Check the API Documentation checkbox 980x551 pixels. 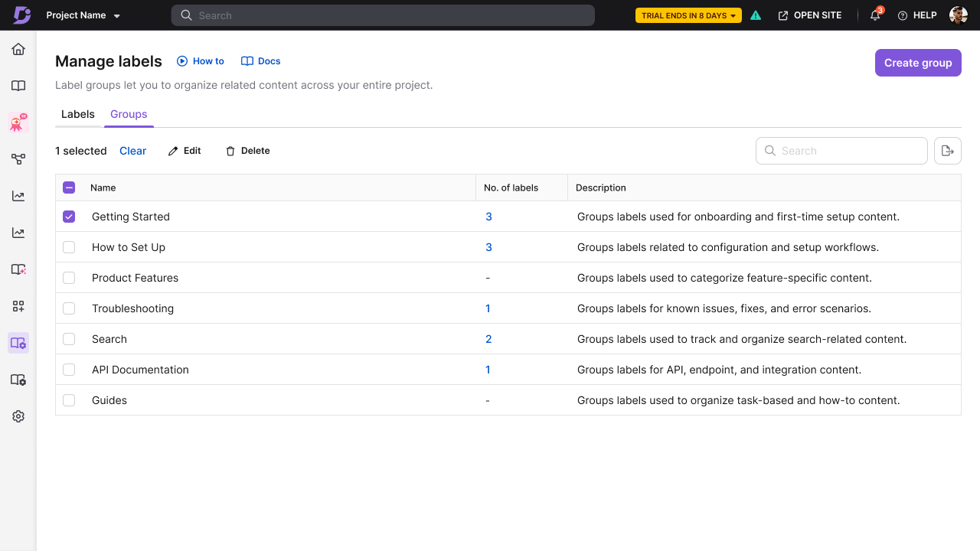coord(69,370)
